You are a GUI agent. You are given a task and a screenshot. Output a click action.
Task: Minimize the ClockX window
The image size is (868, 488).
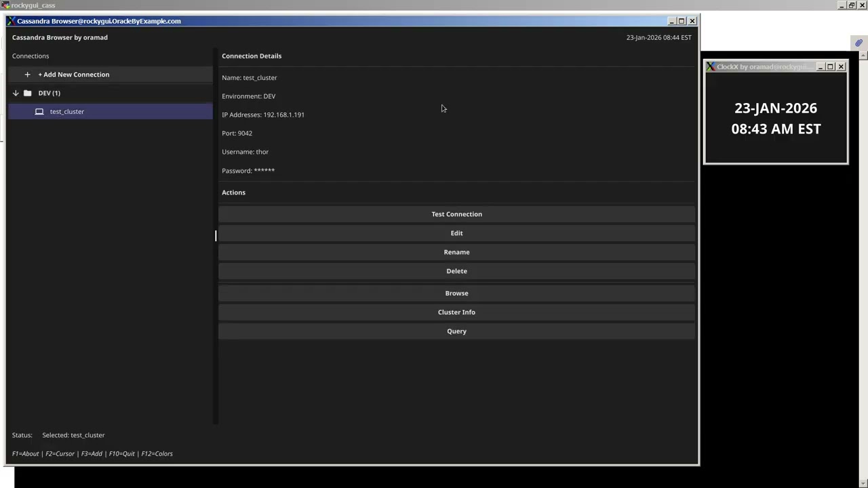click(x=820, y=66)
